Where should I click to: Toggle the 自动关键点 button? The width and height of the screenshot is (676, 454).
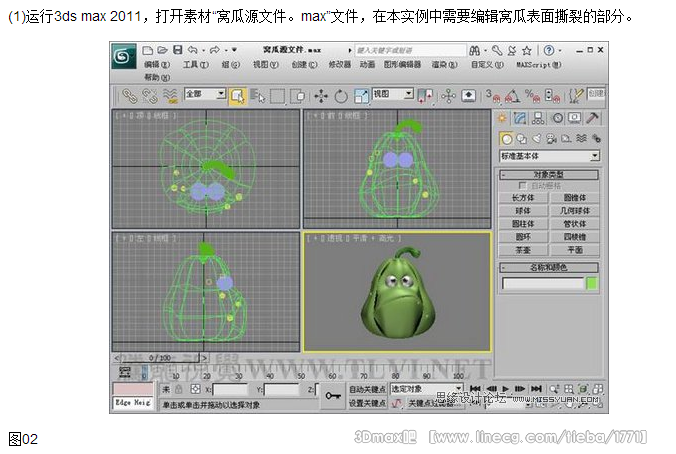pyautogui.click(x=367, y=389)
